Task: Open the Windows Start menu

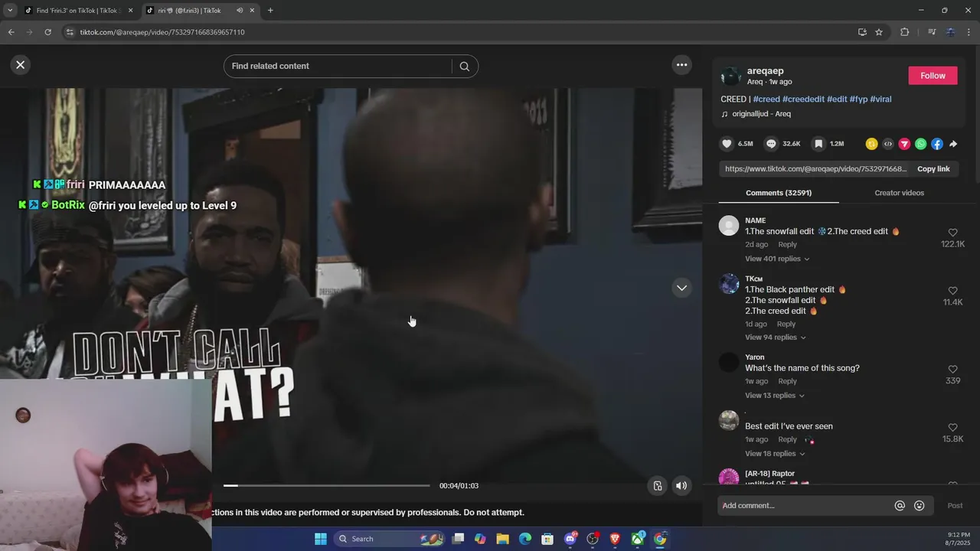Action: [x=321, y=539]
